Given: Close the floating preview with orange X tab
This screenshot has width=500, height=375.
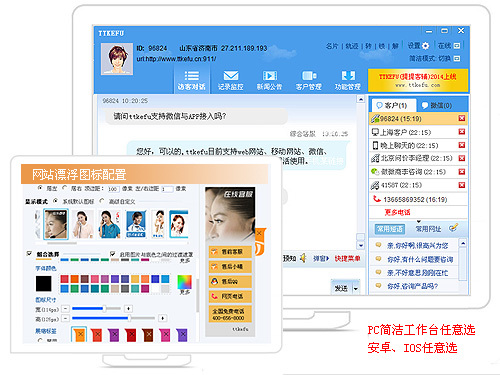Looking at the screenshot, I should pos(260,234).
